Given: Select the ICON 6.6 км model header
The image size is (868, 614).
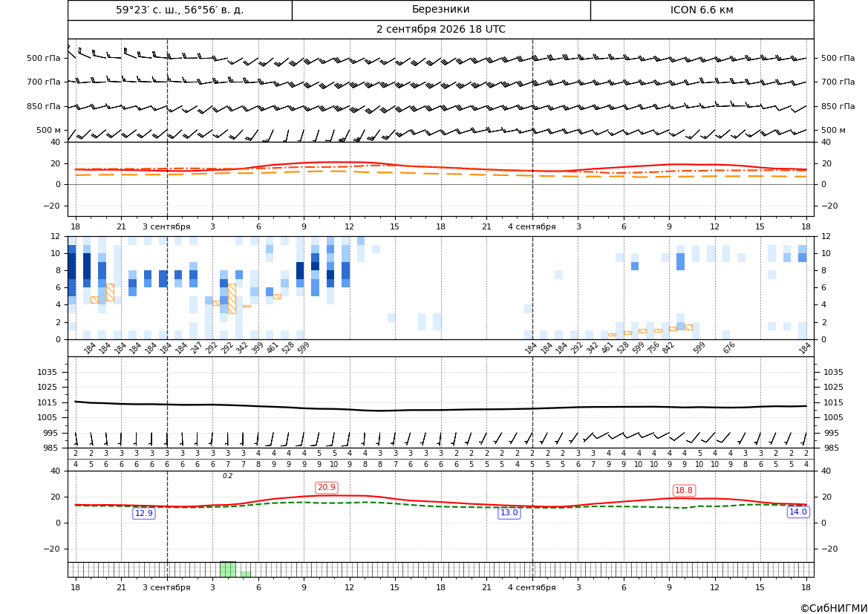Looking at the screenshot, I should tap(702, 10).
